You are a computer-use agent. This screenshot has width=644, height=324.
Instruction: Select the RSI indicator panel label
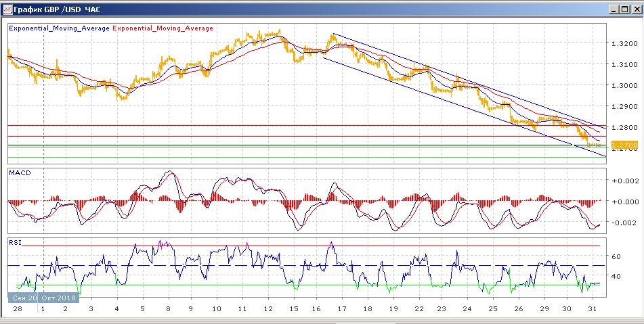coord(14,241)
